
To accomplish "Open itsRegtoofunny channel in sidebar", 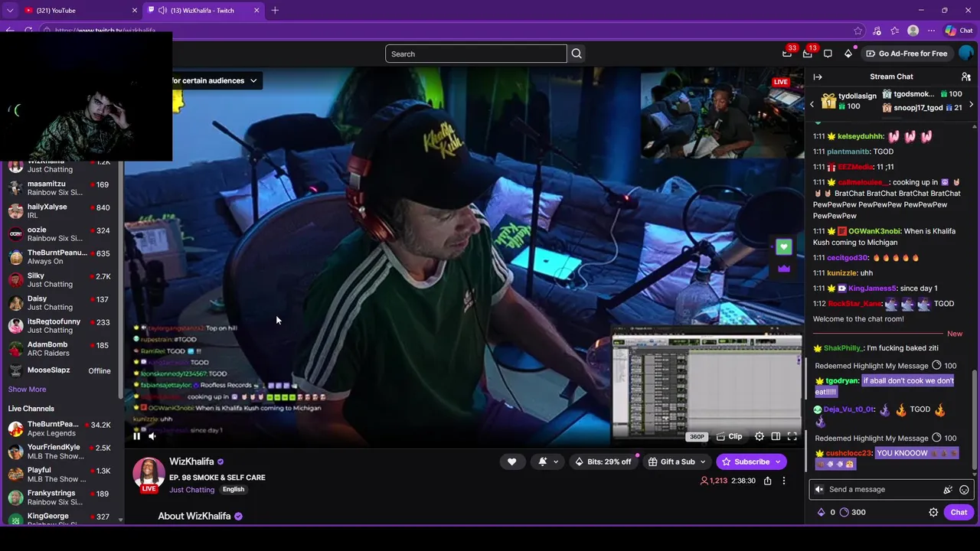I will click(x=59, y=326).
